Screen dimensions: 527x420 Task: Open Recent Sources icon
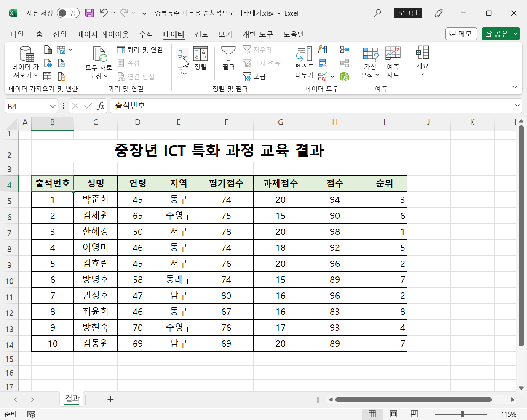[62, 64]
